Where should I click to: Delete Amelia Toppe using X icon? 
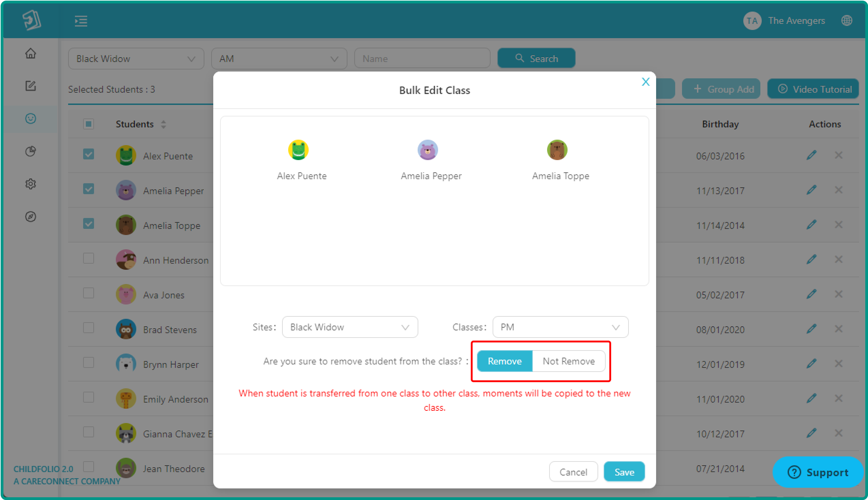coord(838,224)
